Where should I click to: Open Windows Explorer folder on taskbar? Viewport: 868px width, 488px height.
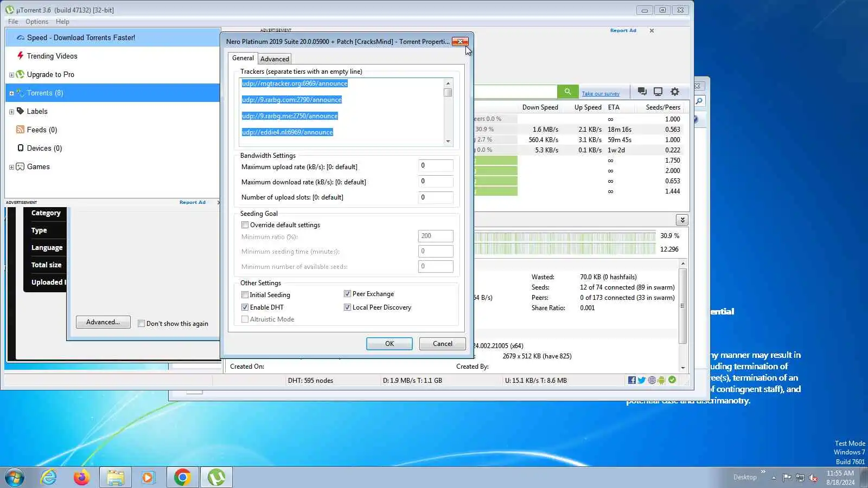[115, 477]
